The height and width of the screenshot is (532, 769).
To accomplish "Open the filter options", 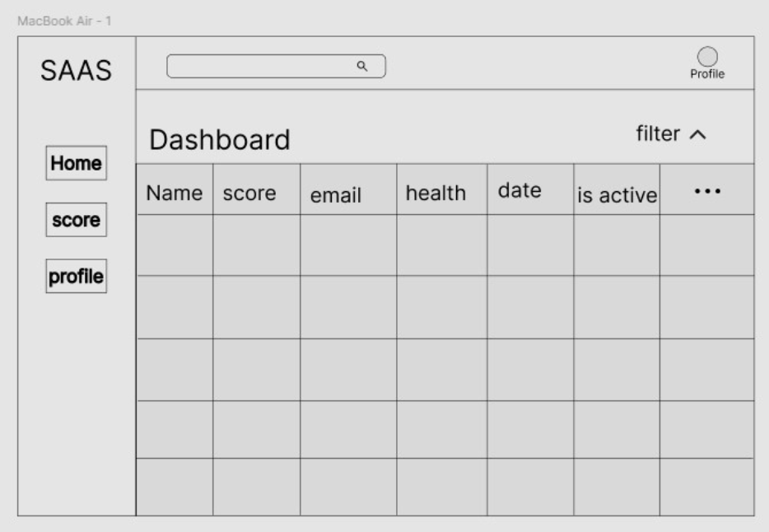I will tap(658, 133).
